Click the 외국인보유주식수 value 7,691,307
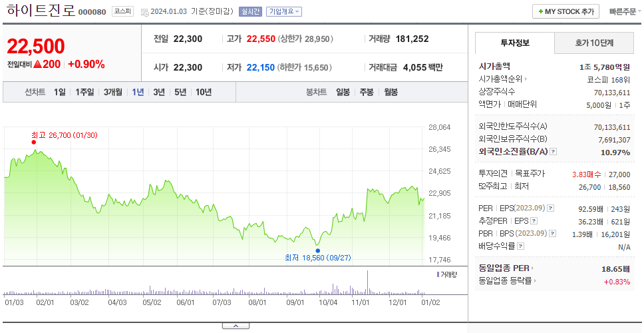The image size is (644, 333). click(614, 140)
